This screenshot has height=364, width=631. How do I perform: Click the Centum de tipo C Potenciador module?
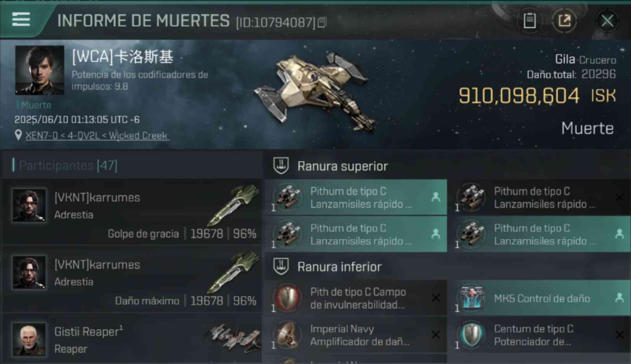pyautogui.click(x=542, y=335)
